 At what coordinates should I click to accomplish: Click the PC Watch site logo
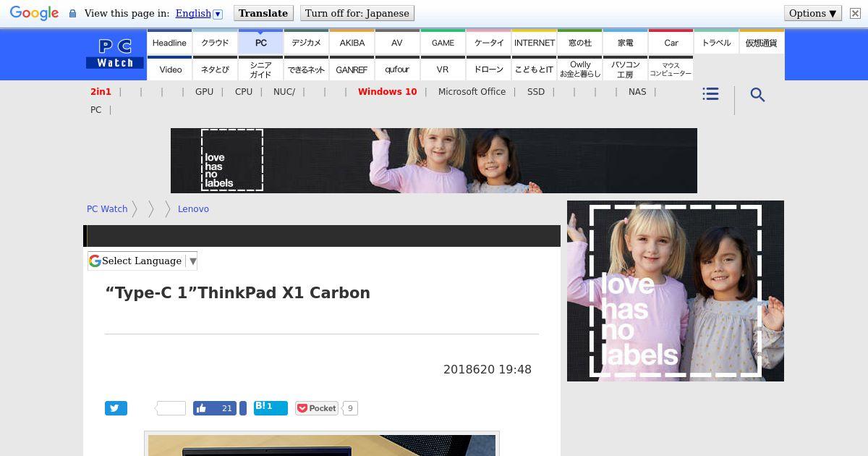click(x=115, y=54)
